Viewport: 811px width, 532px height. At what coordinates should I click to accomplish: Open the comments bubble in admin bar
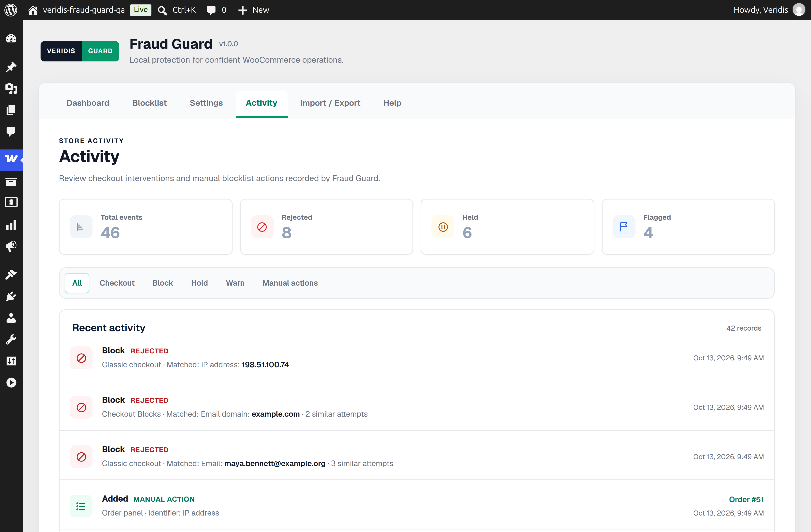[x=211, y=10]
